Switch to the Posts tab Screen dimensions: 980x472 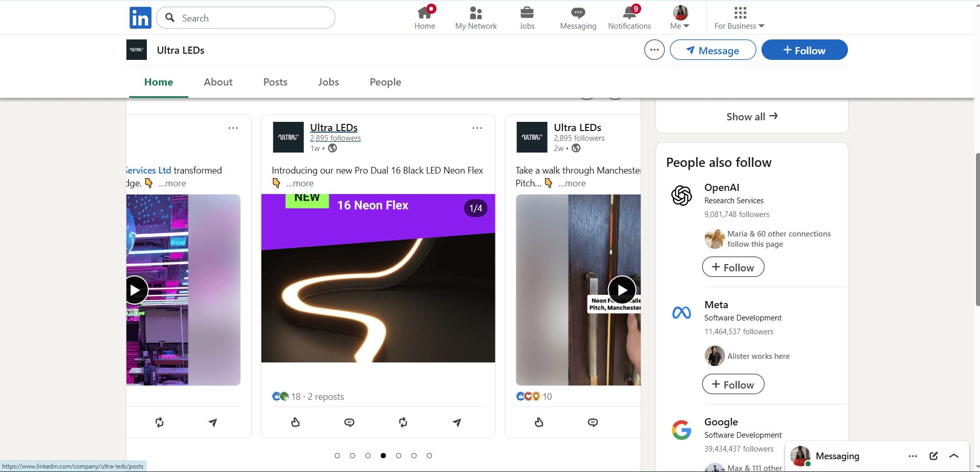point(275,82)
